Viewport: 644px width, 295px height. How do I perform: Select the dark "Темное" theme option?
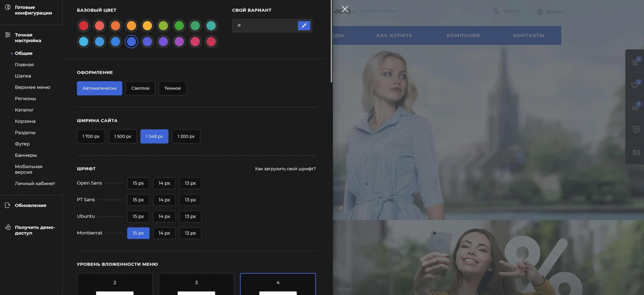[172, 88]
